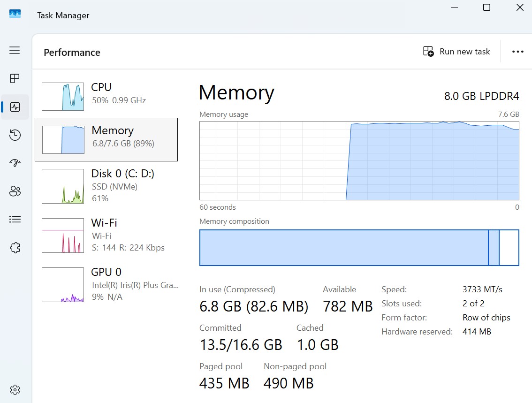Viewport: 532px width, 403px height.
Task: Open the Details page list icon
Action: [15, 219]
